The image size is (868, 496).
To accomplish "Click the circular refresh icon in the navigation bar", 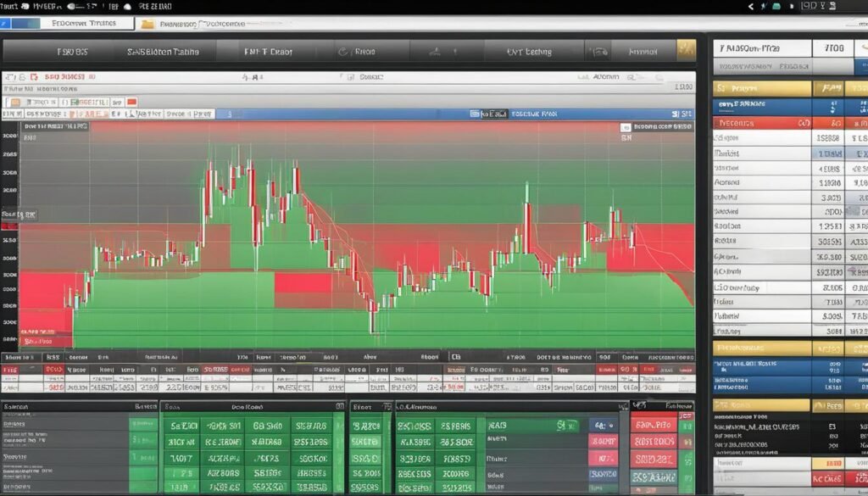I will click(x=342, y=52).
